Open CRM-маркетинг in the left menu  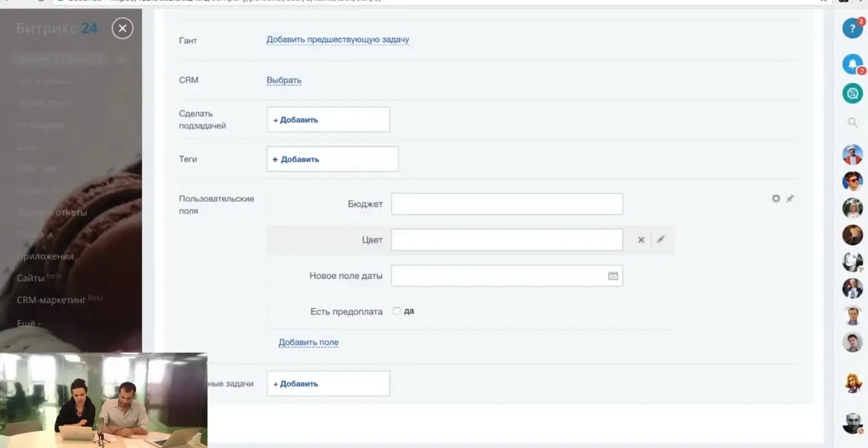click(x=51, y=300)
